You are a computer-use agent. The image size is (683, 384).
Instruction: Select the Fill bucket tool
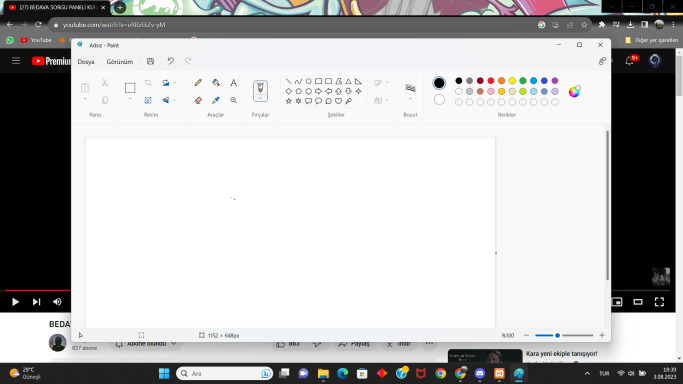click(x=216, y=83)
